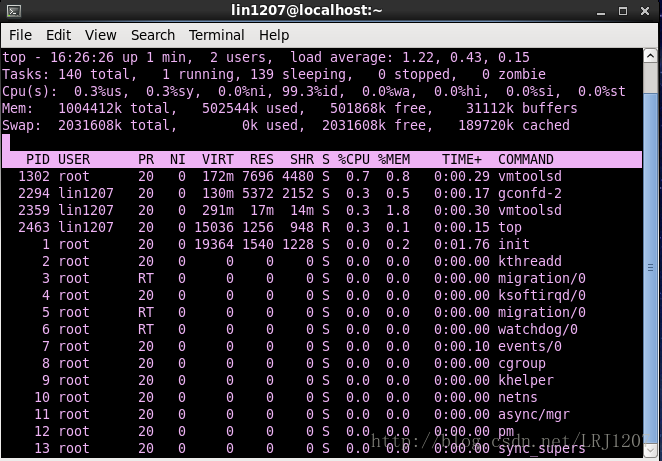Click the USER column header
Image resolution: width=662 pixels, height=461 pixels.
(74, 159)
